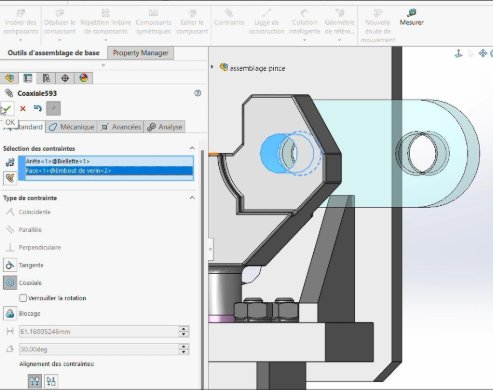Open help for Coaxiale593
This screenshot has width=493, height=390.
pos(198,93)
